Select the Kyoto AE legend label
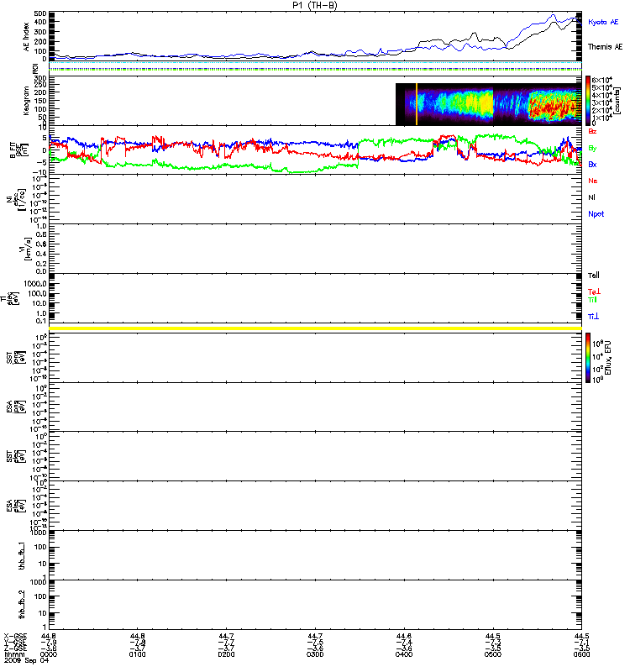The image size is (630, 672). (x=603, y=22)
